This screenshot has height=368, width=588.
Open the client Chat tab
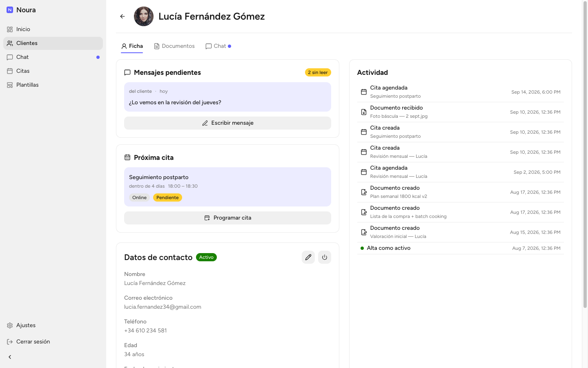coord(218,46)
